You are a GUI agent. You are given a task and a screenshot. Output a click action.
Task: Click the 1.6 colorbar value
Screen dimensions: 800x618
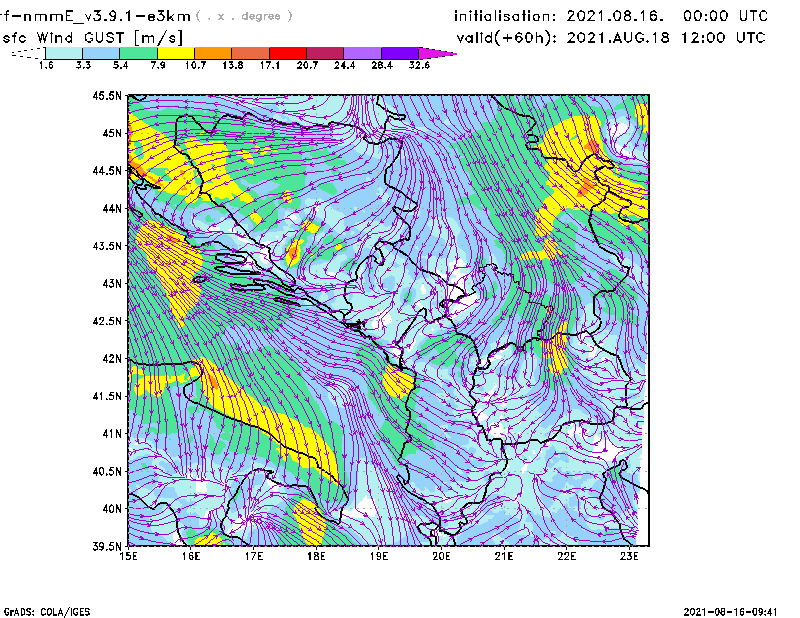click(46, 65)
